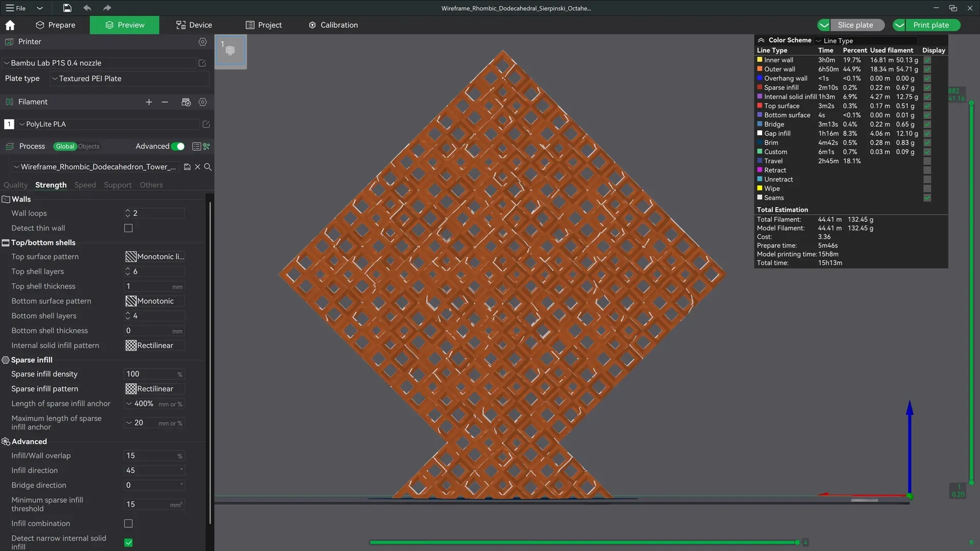
Task: Toggle the Advanced mode switch
Action: pyautogui.click(x=178, y=146)
